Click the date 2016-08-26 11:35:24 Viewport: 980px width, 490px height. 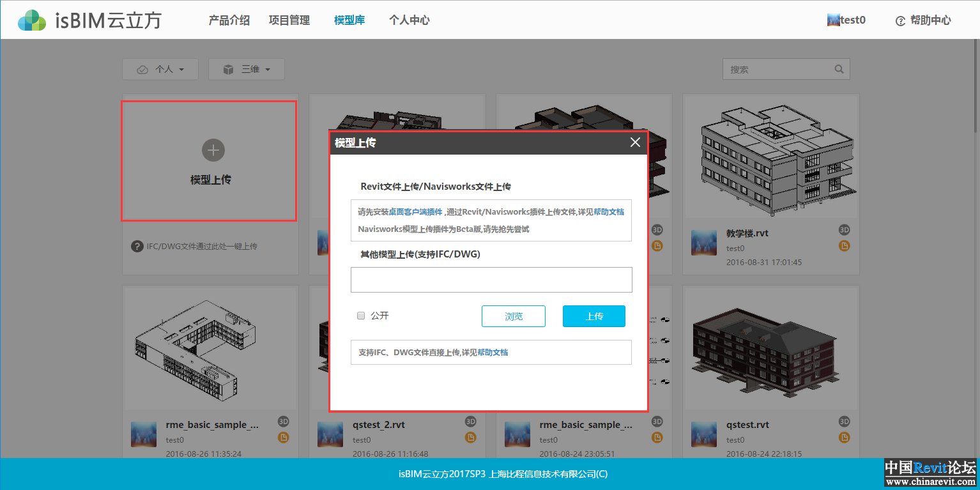point(204,454)
